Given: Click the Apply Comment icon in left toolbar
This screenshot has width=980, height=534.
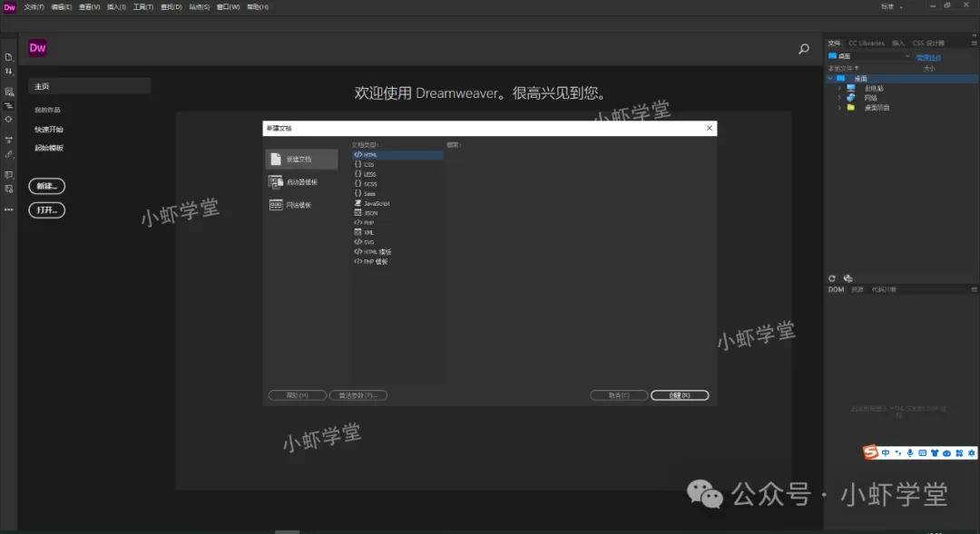Looking at the screenshot, I should [x=9, y=175].
